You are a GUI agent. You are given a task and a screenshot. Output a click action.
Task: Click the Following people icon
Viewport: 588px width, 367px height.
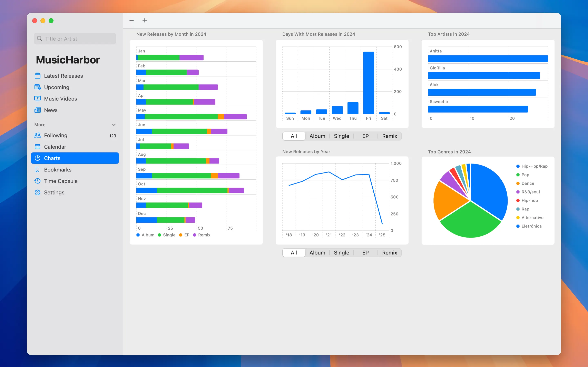click(37, 135)
